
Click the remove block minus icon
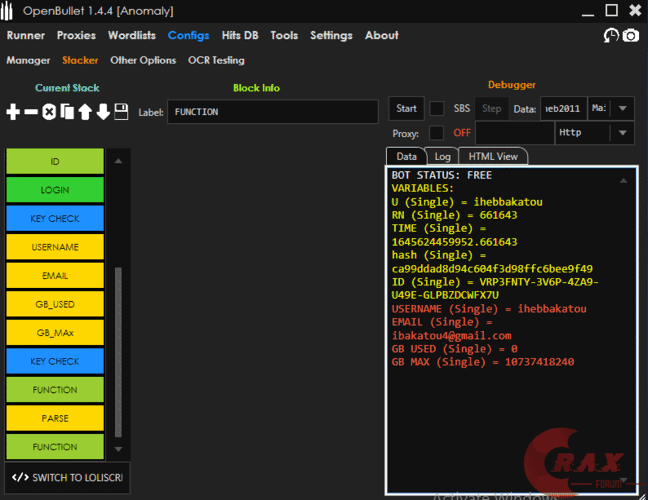[x=31, y=111]
